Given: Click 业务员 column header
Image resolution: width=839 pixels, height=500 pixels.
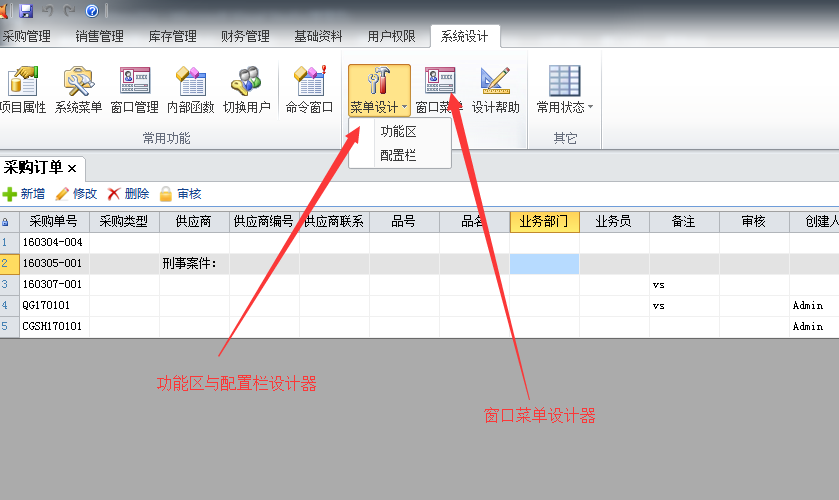Looking at the screenshot, I should click(x=614, y=222).
